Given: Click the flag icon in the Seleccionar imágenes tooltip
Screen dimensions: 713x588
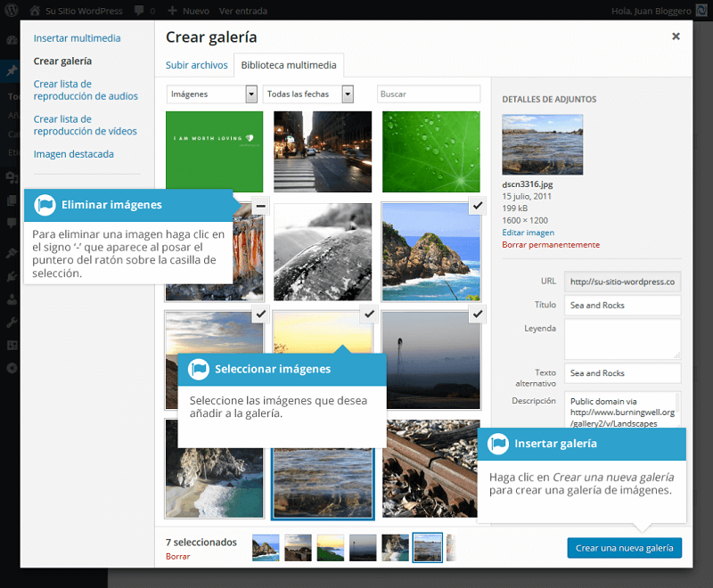Looking at the screenshot, I should (x=198, y=369).
